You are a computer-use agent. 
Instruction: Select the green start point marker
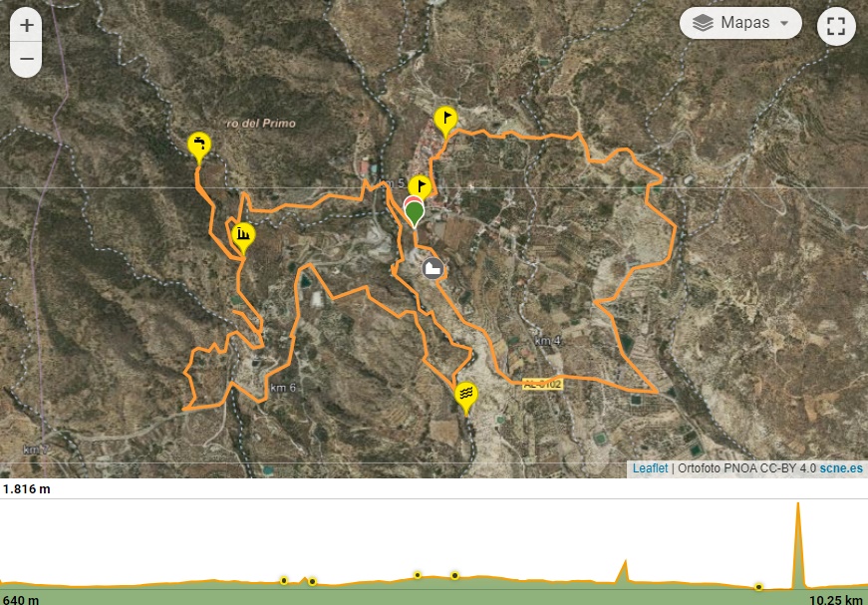tap(415, 214)
